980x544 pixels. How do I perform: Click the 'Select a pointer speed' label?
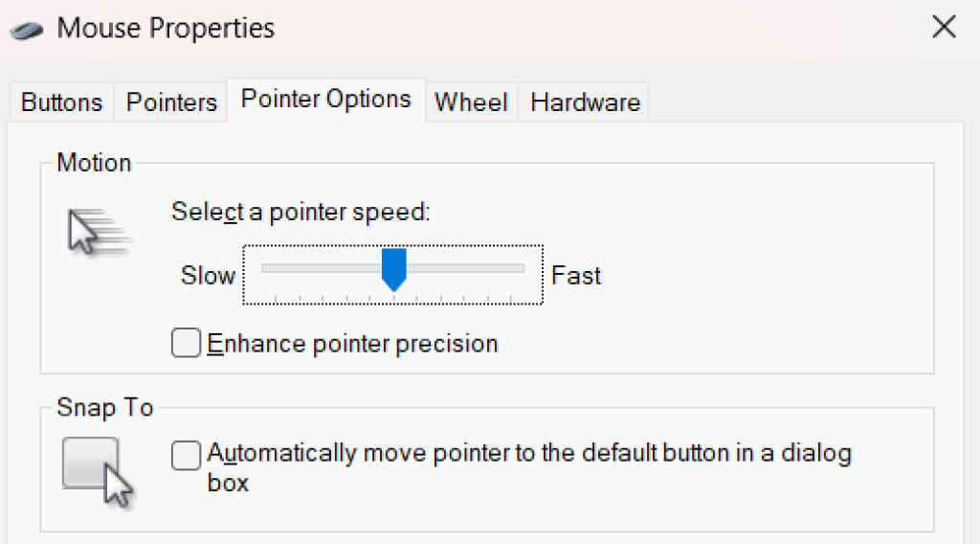pos(301,212)
